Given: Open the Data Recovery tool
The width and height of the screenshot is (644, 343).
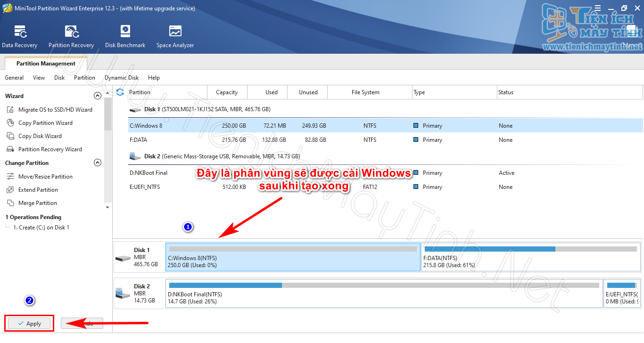Looking at the screenshot, I should point(19,37).
